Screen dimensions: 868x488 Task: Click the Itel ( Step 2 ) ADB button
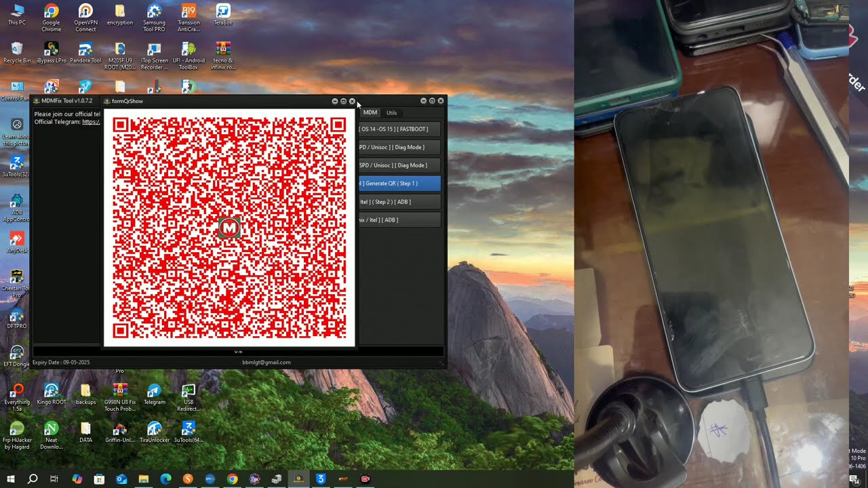tap(399, 201)
